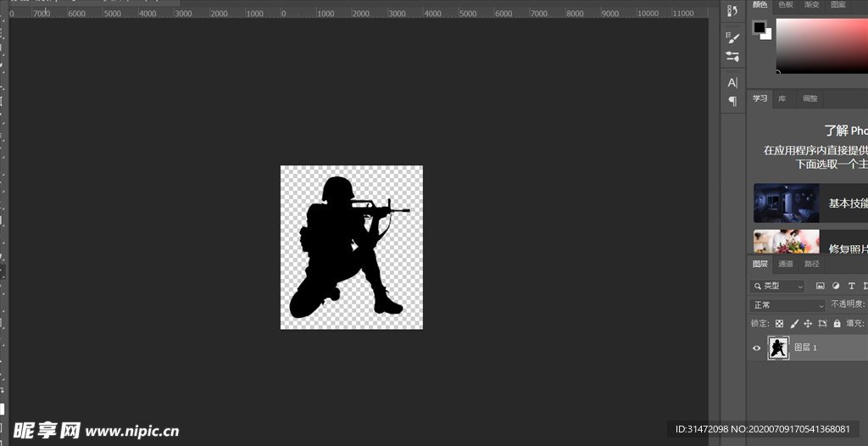Screen dimensions: 868x446
Task: Open the Character panel icon
Action: [x=733, y=82]
